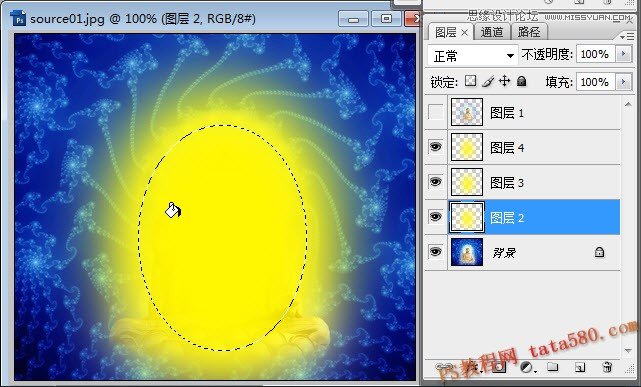Select layer name 图层 4
Image resolution: width=641 pixels, height=387 pixels.
[507, 148]
